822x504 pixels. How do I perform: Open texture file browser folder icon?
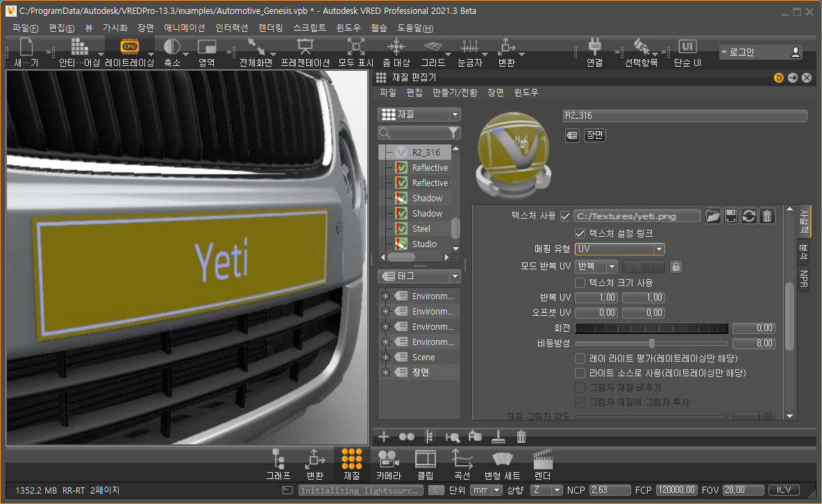(713, 216)
